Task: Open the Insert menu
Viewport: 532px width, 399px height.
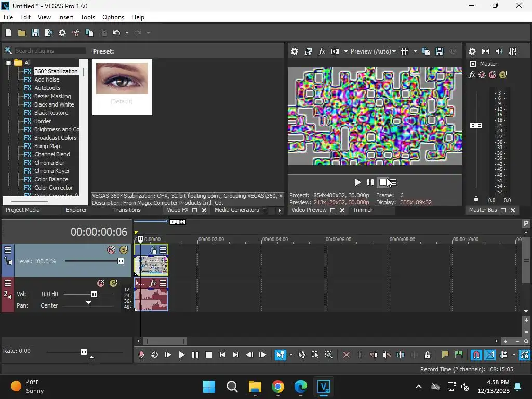Action: (65, 17)
